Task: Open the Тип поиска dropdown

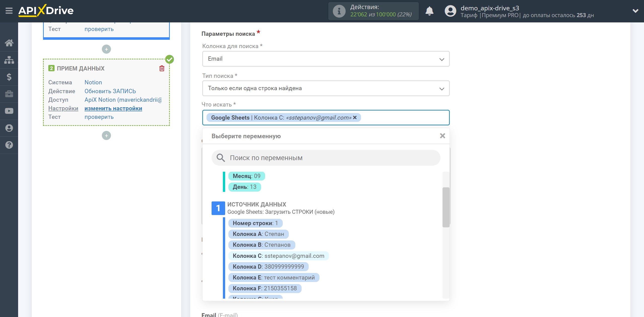Action: (326, 88)
